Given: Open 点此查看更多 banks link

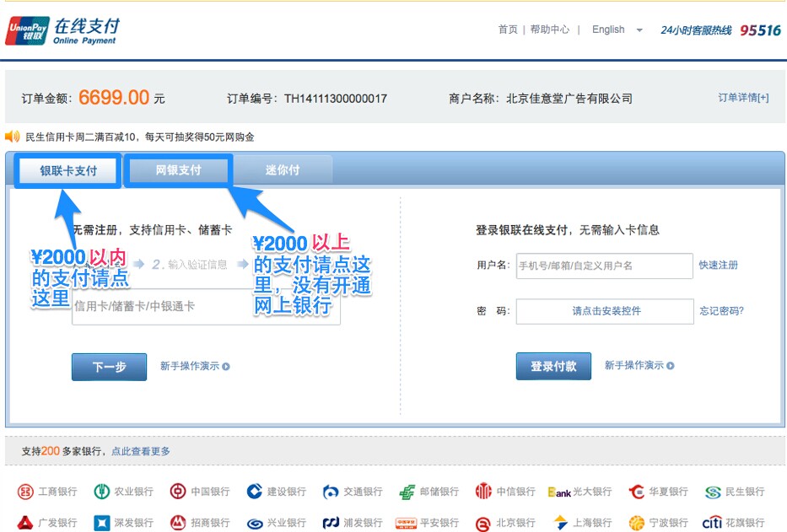Looking at the screenshot, I should tap(141, 451).
